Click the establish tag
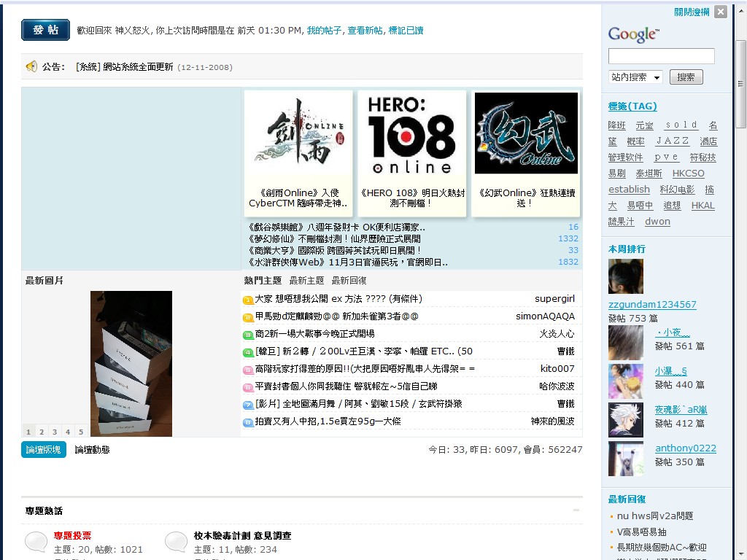 point(629,189)
